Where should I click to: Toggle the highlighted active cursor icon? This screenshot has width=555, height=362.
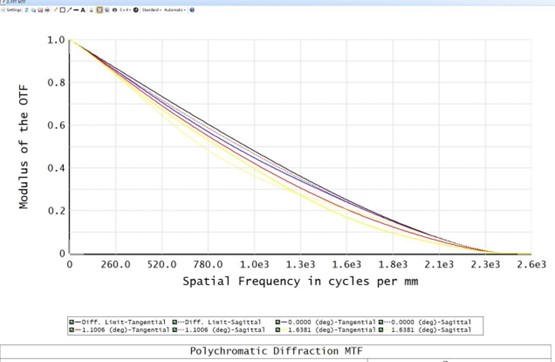[99, 10]
